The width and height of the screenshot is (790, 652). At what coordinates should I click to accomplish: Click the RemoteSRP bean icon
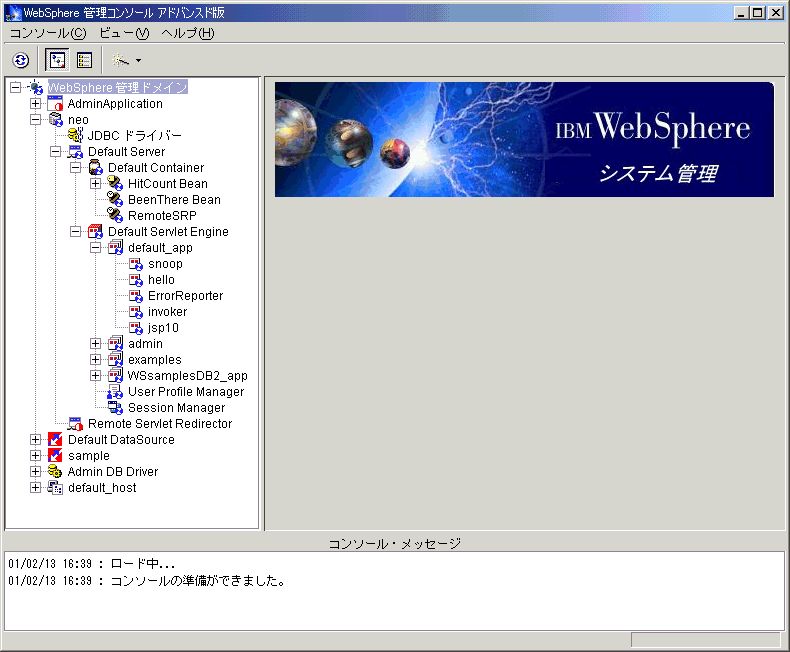pyautogui.click(x=115, y=216)
